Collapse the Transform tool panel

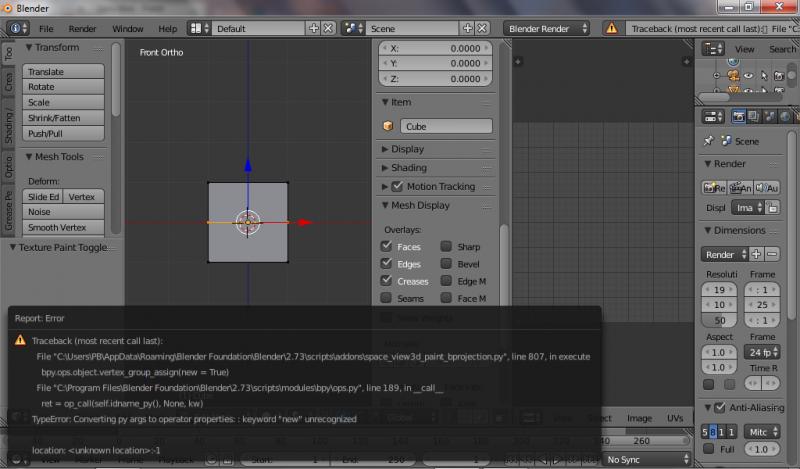tap(29, 47)
